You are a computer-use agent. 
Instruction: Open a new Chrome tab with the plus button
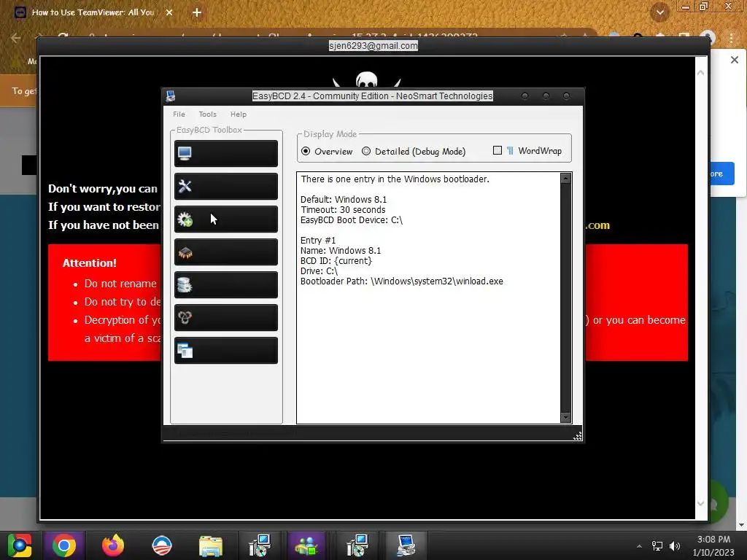pos(197,12)
